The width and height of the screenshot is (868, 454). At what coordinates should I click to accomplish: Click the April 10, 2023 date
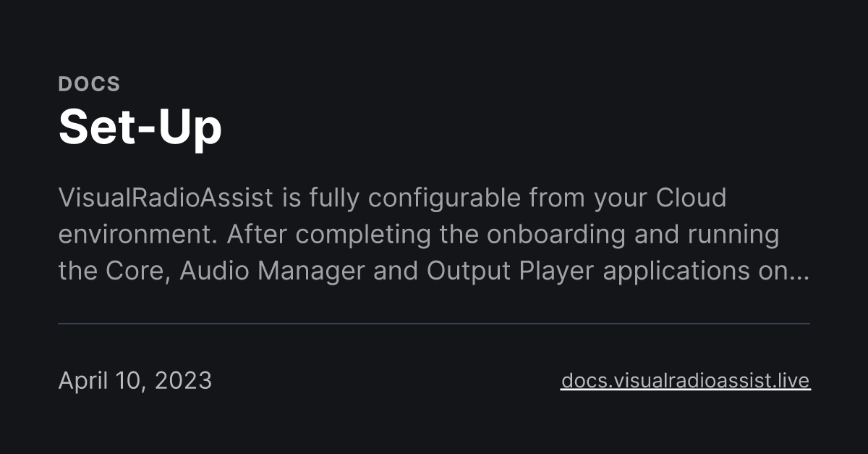135,380
